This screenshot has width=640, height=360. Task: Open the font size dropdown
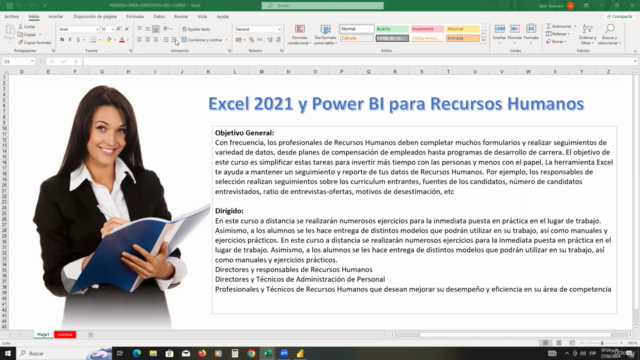pyautogui.click(x=112, y=29)
